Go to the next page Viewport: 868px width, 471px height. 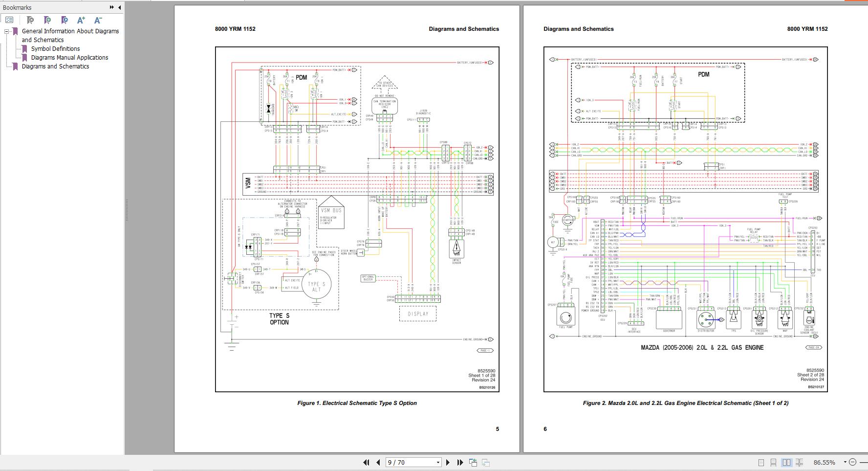coord(448,462)
